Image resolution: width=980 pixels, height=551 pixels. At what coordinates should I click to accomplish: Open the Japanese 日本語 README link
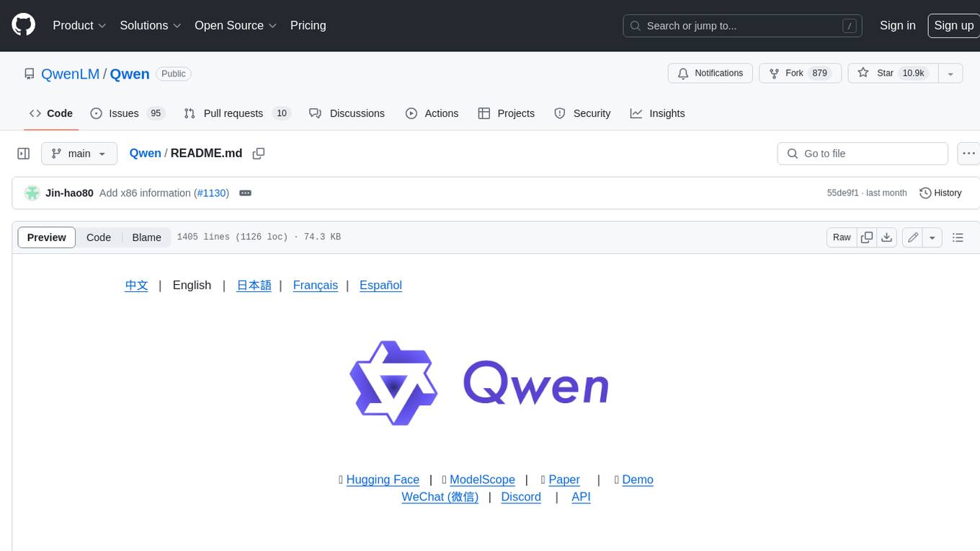coord(254,286)
